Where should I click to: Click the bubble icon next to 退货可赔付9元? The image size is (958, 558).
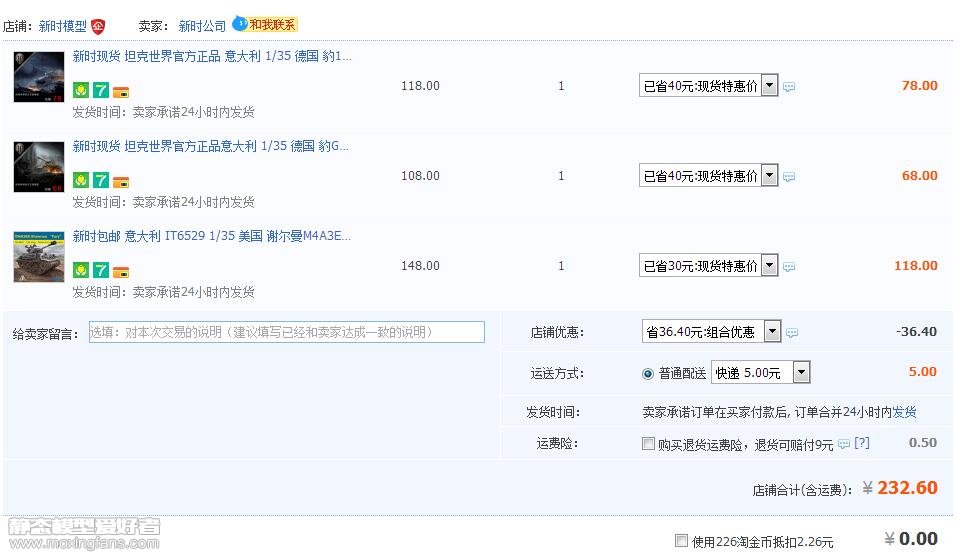tap(844, 444)
